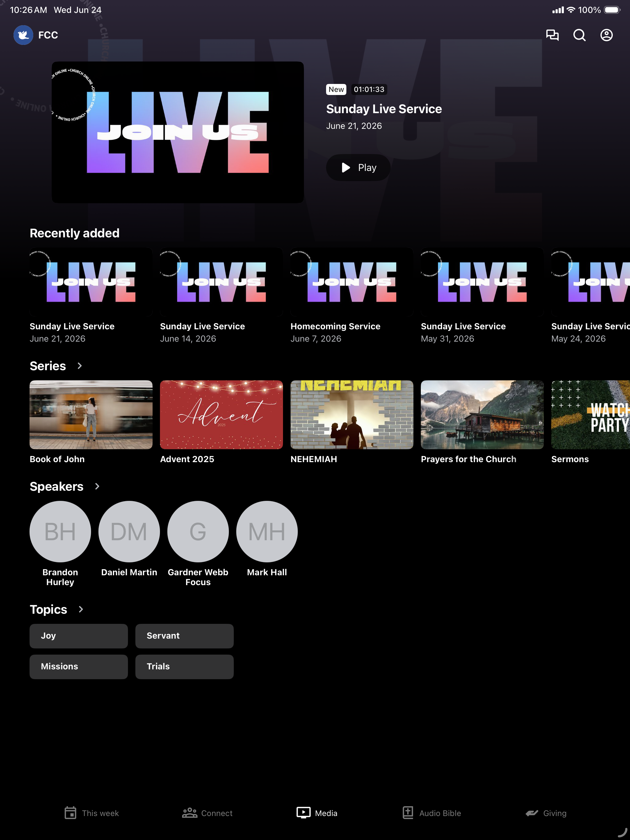Tap the battery status icon
The height and width of the screenshot is (840, 630).
(612, 10)
